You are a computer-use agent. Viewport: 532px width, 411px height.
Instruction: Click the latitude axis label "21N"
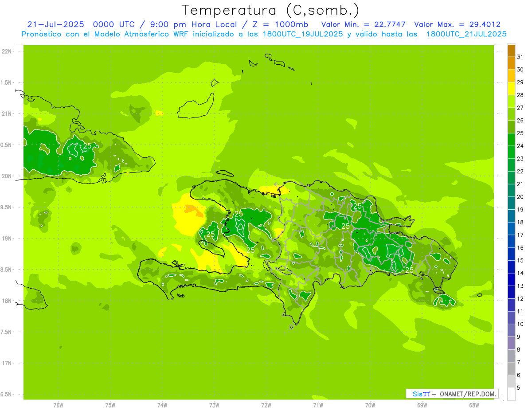[7, 114]
